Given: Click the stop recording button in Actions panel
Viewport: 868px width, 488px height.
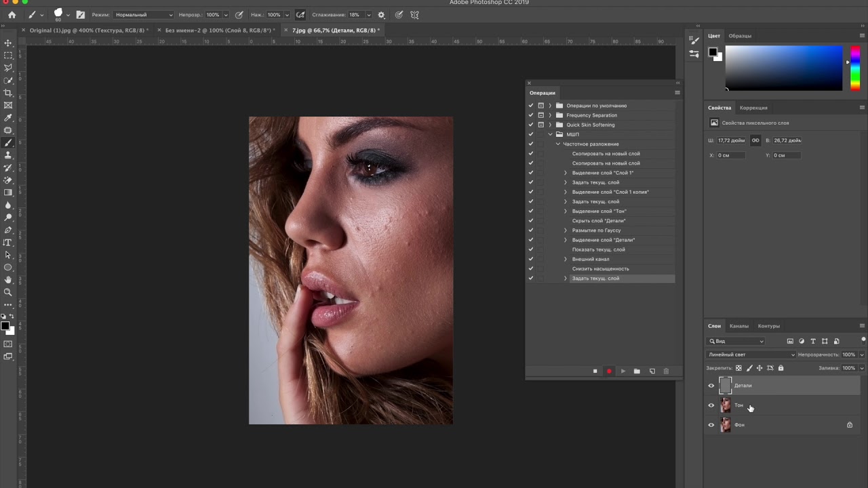Looking at the screenshot, I should click(595, 371).
